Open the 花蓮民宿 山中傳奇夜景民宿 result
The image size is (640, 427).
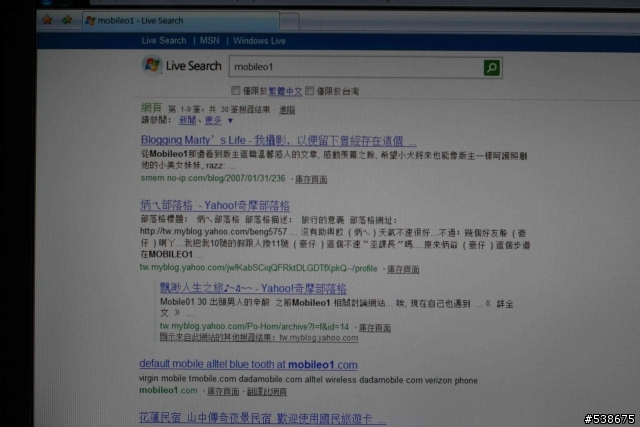pos(262,418)
